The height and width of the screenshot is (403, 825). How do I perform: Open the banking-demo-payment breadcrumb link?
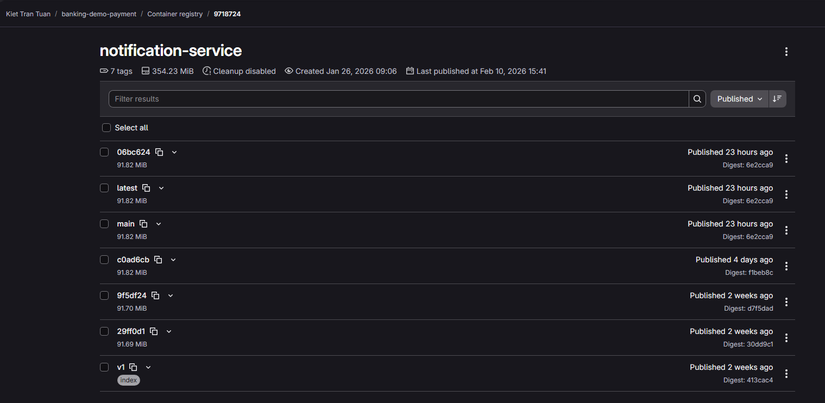[x=100, y=14]
